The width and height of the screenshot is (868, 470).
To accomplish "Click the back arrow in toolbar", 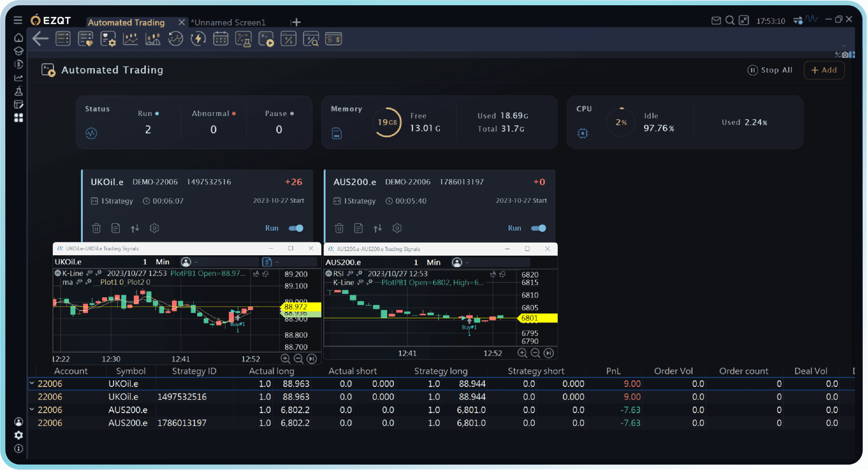I will tap(40, 39).
